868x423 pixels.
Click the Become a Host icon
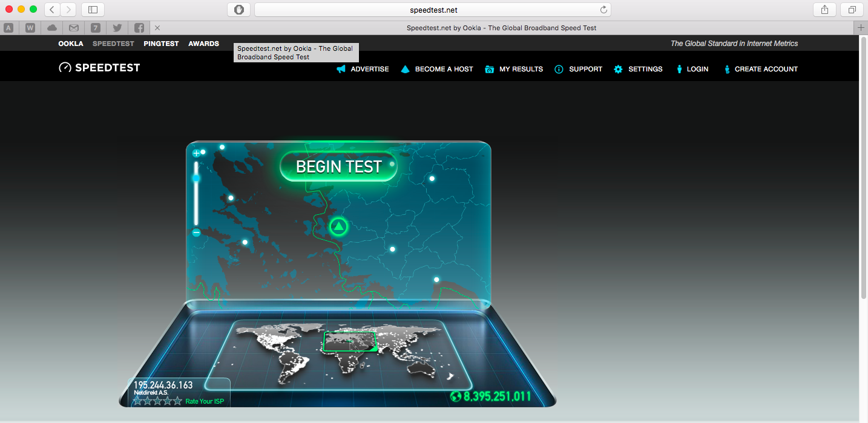pyautogui.click(x=406, y=69)
